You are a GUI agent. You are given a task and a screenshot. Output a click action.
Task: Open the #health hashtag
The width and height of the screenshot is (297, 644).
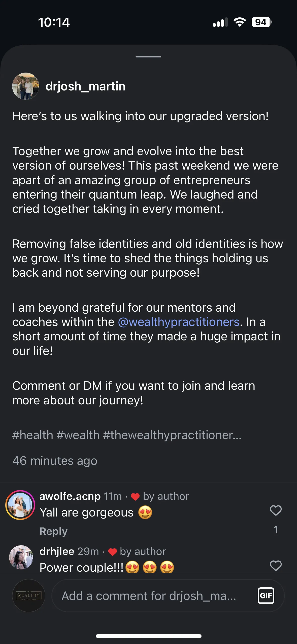click(33, 435)
